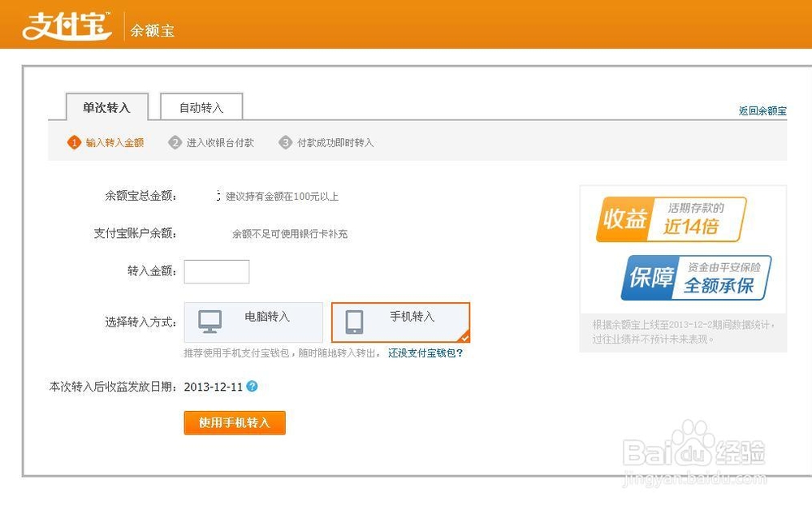Click step 2 circle icon 进入收银台付款
The width and height of the screenshot is (812, 506).
175,142
